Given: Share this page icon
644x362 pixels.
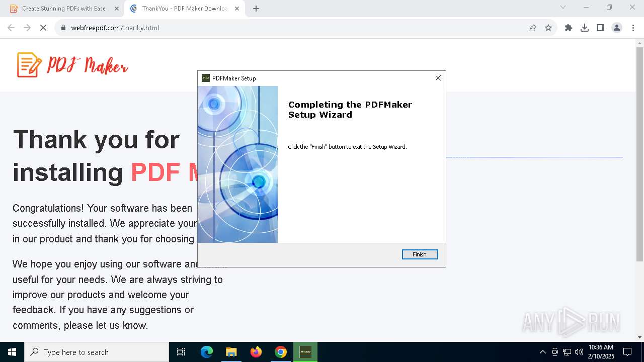Looking at the screenshot, I should pyautogui.click(x=532, y=28).
